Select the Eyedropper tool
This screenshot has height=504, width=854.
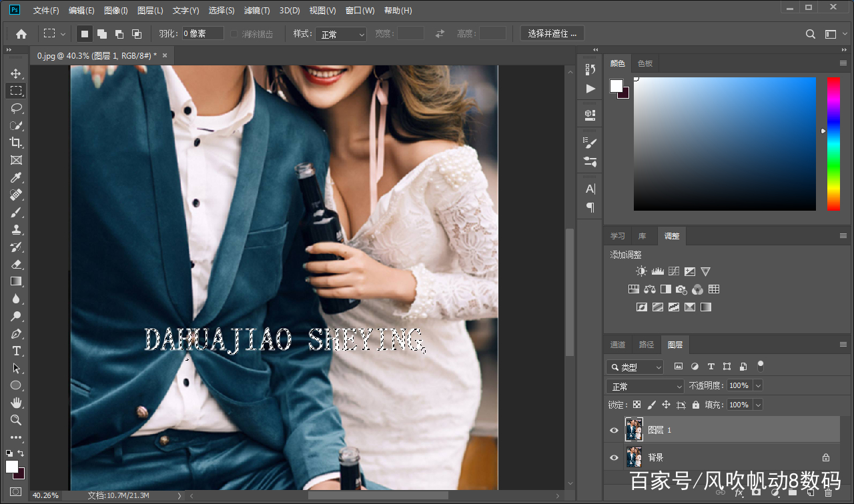(16, 177)
